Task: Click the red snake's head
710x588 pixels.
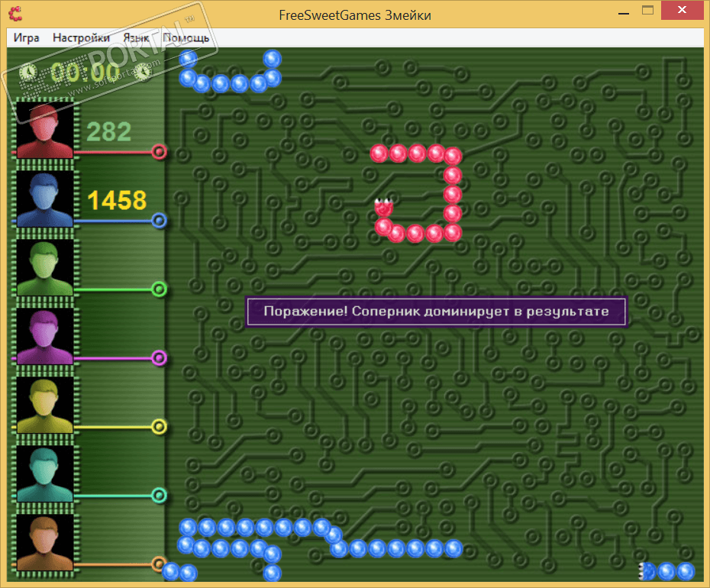Action: (383, 207)
